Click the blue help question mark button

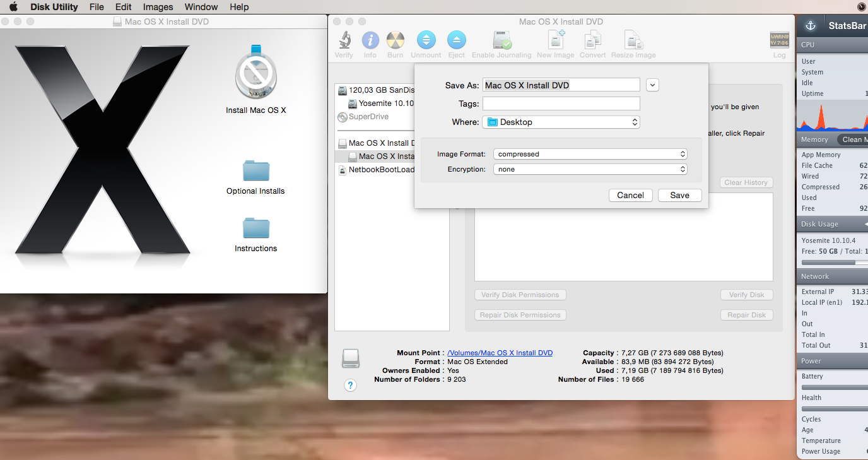(x=351, y=385)
